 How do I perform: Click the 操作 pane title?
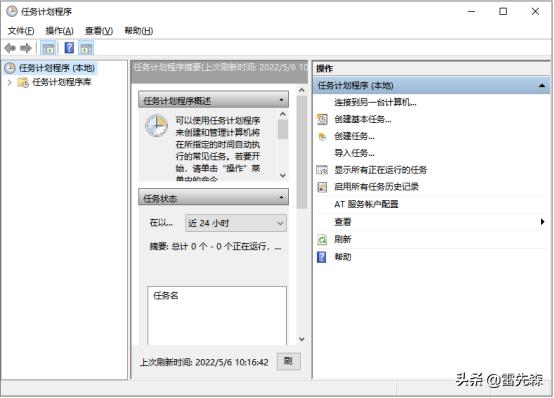(x=324, y=68)
